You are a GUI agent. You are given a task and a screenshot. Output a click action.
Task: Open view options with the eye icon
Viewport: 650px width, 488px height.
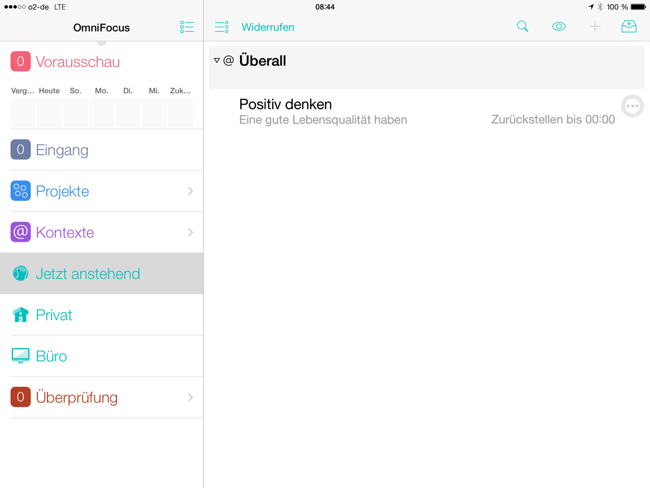coord(558,27)
